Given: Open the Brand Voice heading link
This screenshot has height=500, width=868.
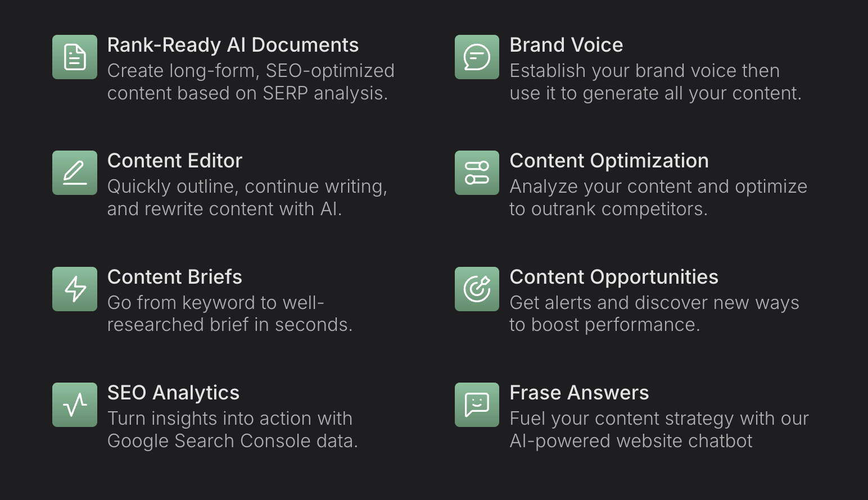Looking at the screenshot, I should pos(566,45).
